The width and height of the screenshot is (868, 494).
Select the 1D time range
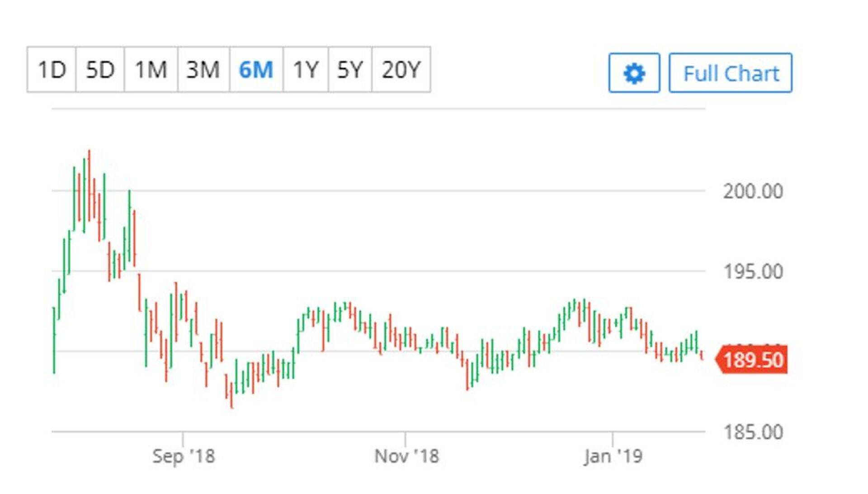click(x=52, y=70)
